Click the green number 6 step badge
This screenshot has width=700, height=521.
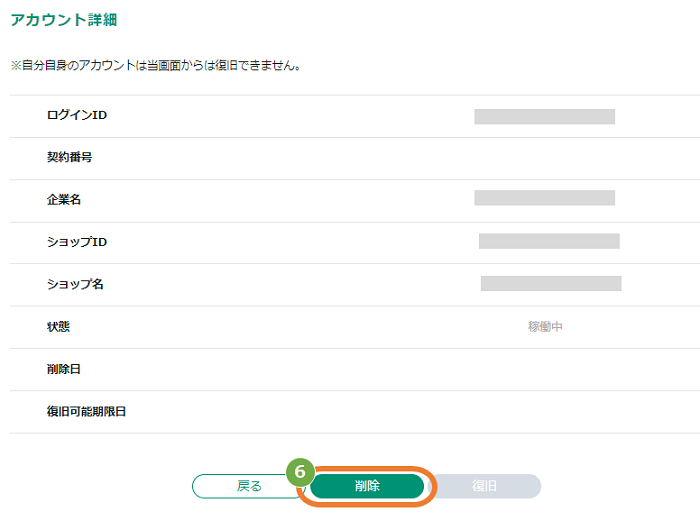pos(300,471)
